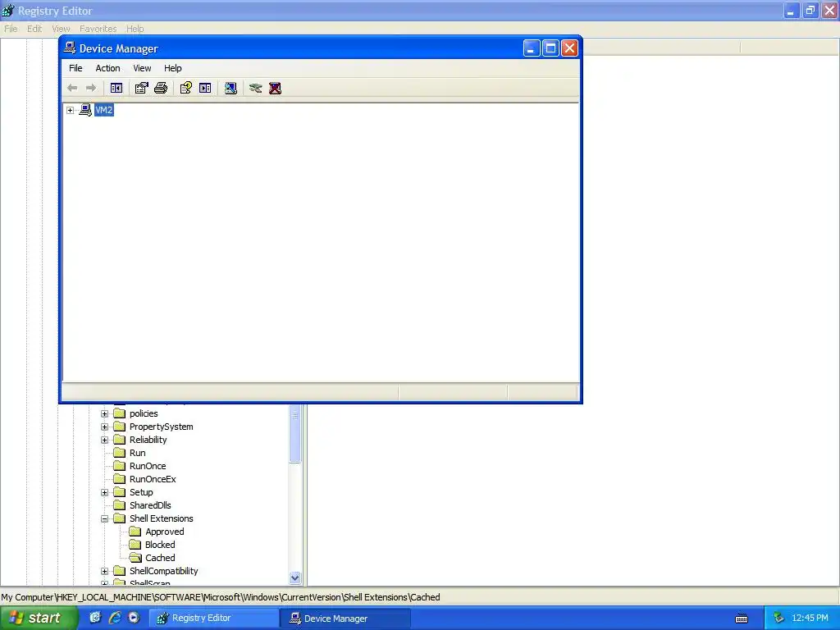The height and width of the screenshot is (630, 840).
Task: Click the system tray icon beside the clock
Action: coord(779,619)
